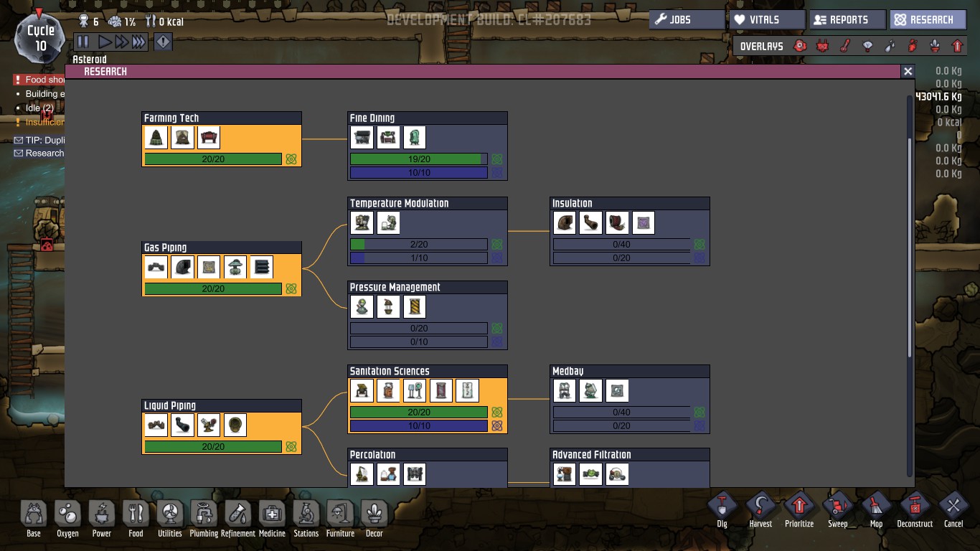
Task: Click the first item icon in Temperature Modulation
Action: click(362, 223)
